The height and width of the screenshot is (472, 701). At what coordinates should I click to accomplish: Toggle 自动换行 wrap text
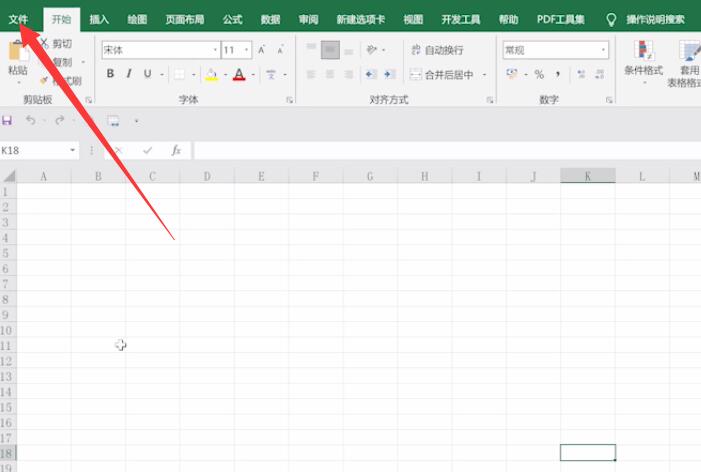[437, 50]
